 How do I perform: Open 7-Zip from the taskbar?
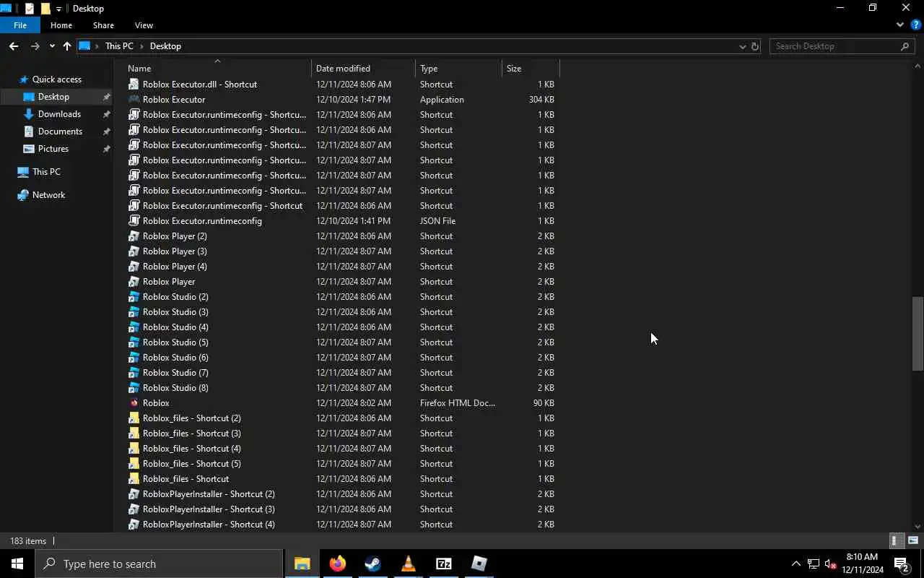coord(443,564)
